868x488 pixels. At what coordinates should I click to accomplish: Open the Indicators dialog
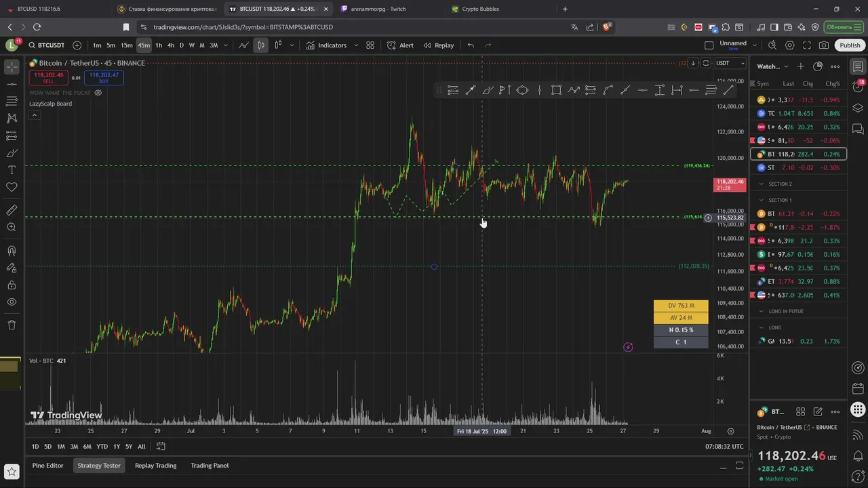click(326, 45)
